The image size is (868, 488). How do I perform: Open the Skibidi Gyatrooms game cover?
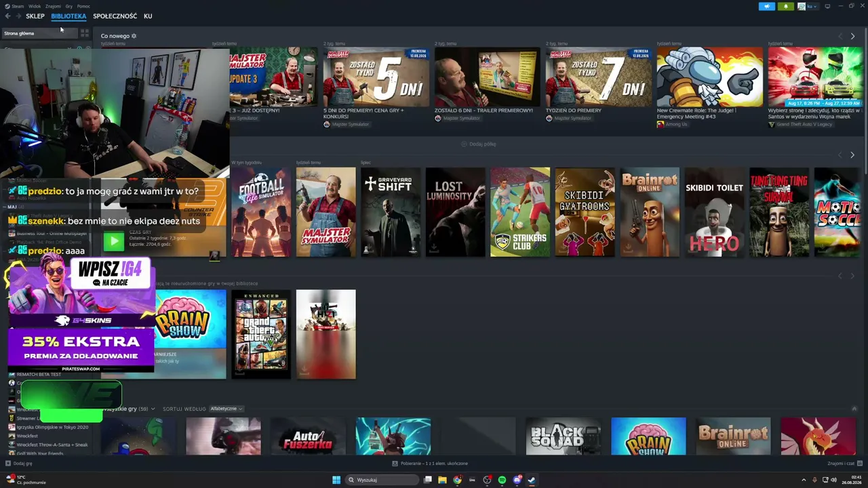[x=585, y=212]
